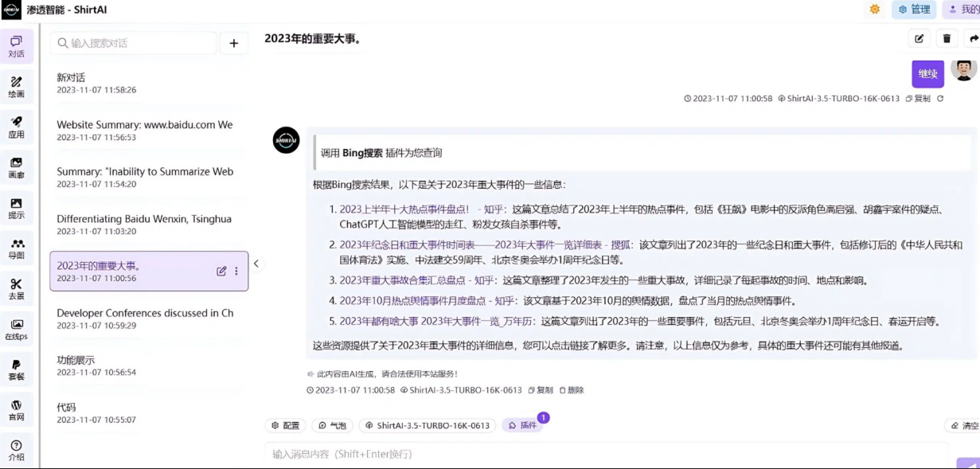The image size is (980, 469).
Task: Open the three-dot menu on selected conversation
Action: pyautogui.click(x=236, y=272)
